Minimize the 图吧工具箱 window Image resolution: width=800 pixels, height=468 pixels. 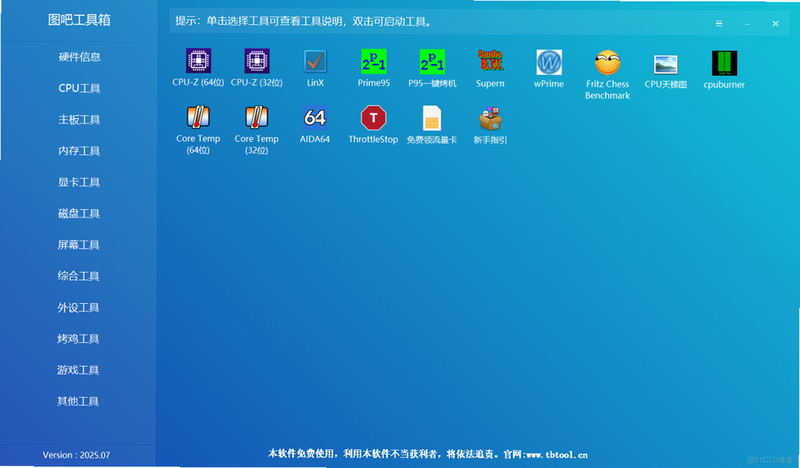pos(747,24)
